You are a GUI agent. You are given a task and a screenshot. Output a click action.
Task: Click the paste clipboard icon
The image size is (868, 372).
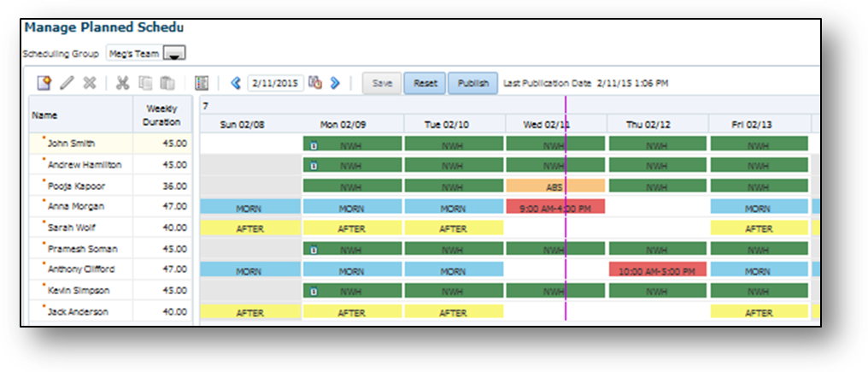167,83
